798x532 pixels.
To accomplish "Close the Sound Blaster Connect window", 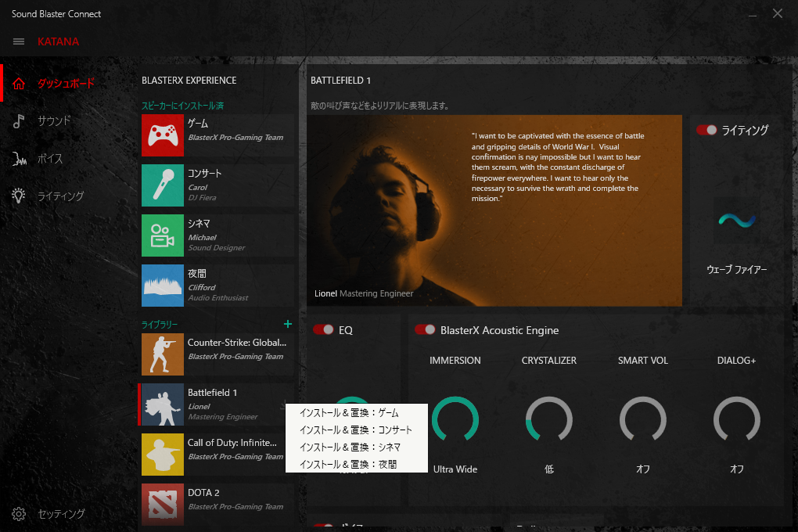I will click(x=778, y=14).
